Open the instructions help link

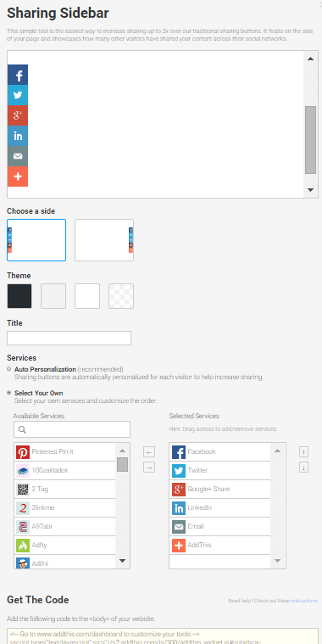304,601
